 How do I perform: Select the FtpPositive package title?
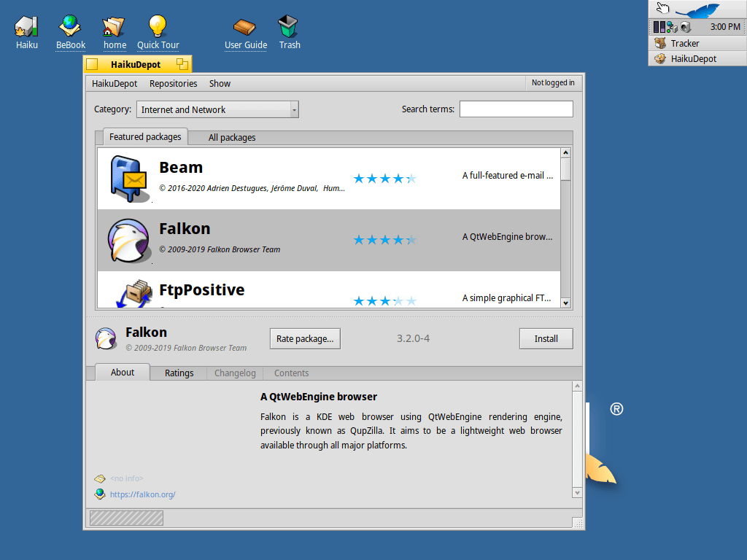point(201,290)
